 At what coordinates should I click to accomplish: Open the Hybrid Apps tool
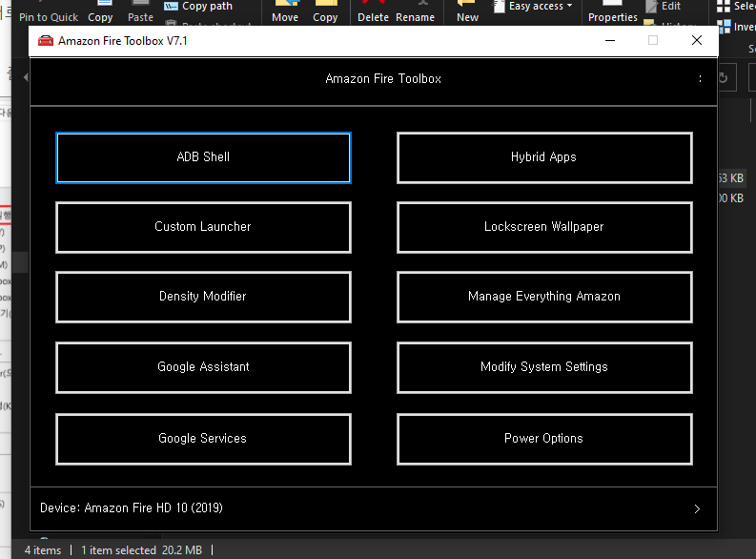click(x=544, y=157)
